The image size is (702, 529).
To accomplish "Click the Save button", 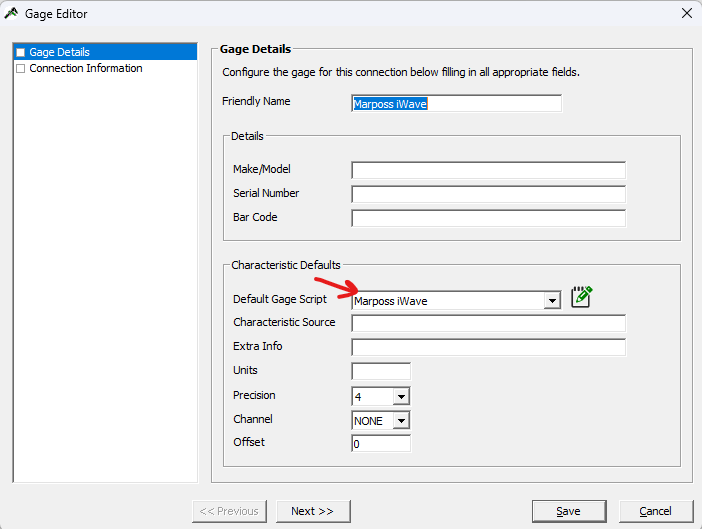I will (569, 511).
